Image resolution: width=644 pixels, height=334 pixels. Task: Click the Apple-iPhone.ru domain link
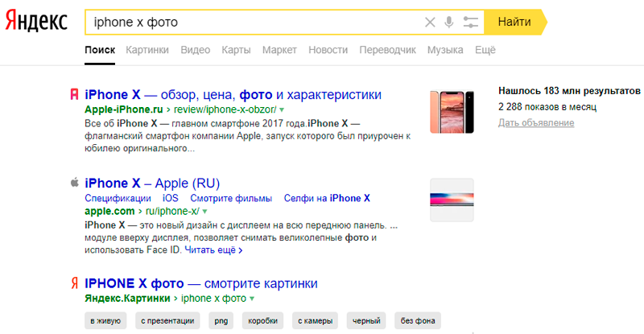click(x=124, y=109)
